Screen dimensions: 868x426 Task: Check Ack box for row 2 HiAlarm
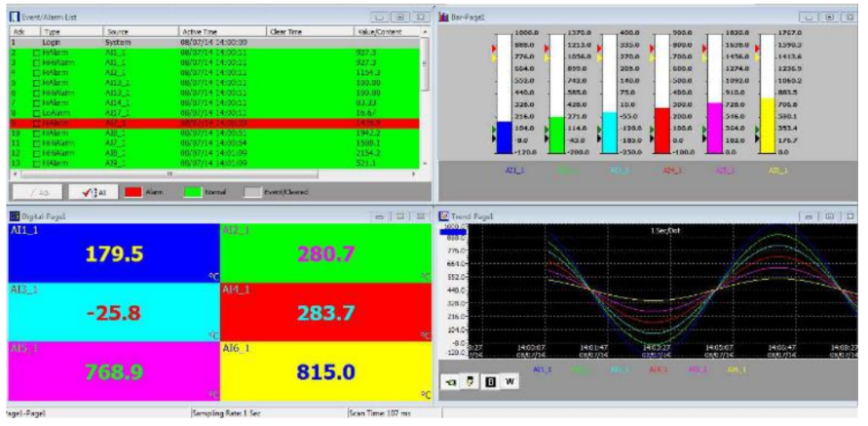click(37, 53)
